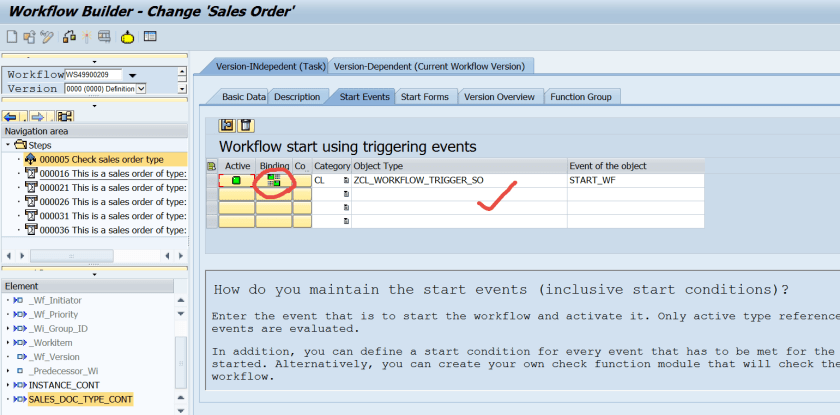This screenshot has width=840, height=415.
Task: Click the other object copy icon in toolbar
Action: pyautogui.click(x=29, y=37)
